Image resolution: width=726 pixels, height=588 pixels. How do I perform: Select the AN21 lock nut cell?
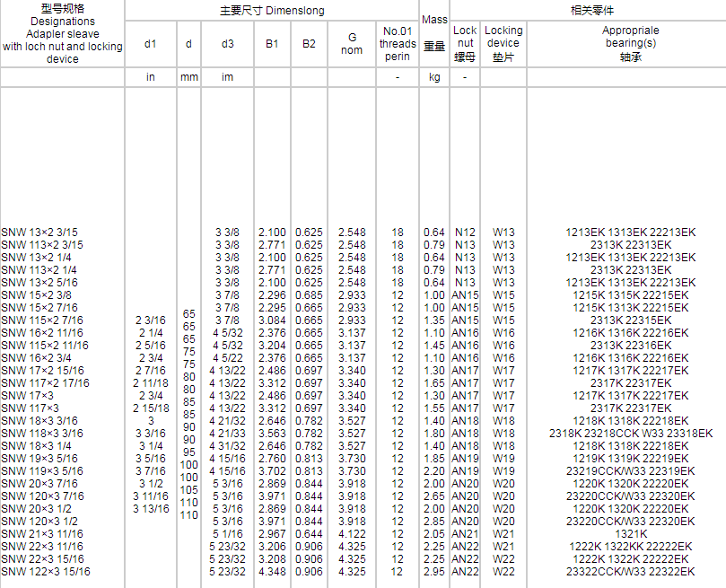[x=465, y=534]
